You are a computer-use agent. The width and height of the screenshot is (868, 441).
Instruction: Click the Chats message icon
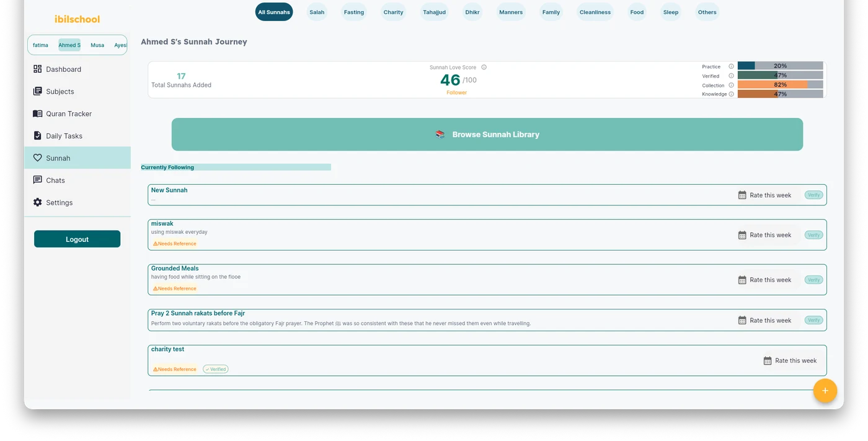(38, 180)
